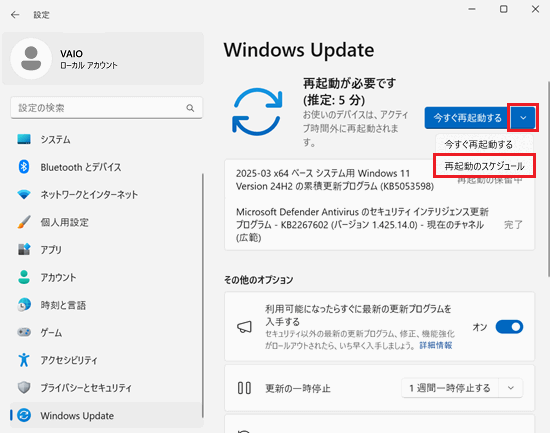Select the Bluetooth icon in sidebar

pyautogui.click(x=24, y=167)
